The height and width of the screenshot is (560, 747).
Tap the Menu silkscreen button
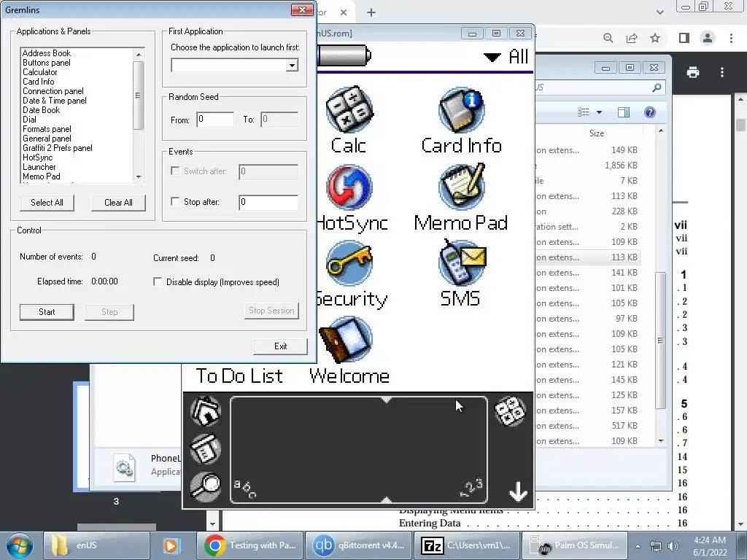tap(205, 448)
